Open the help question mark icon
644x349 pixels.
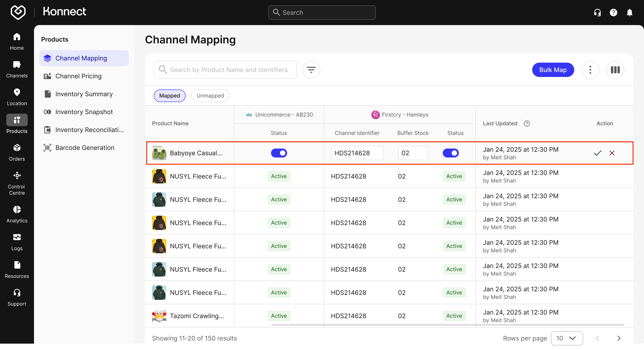point(613,13)
